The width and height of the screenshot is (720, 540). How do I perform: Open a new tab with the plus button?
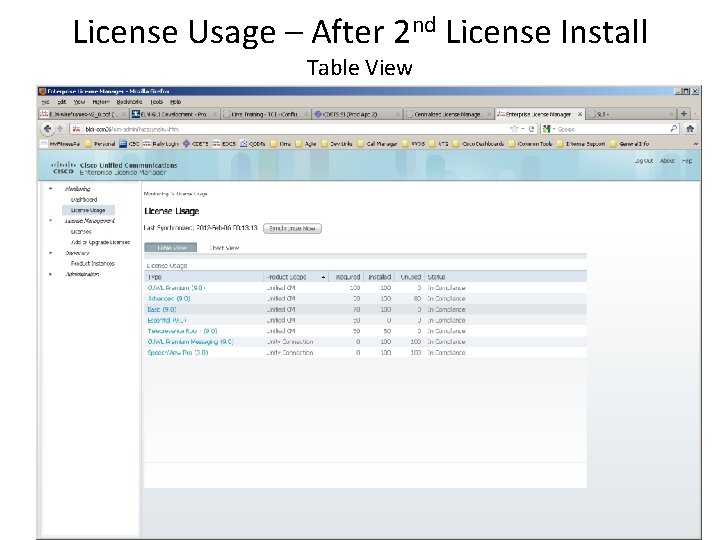pyautogui.click(x=684, y=114)
